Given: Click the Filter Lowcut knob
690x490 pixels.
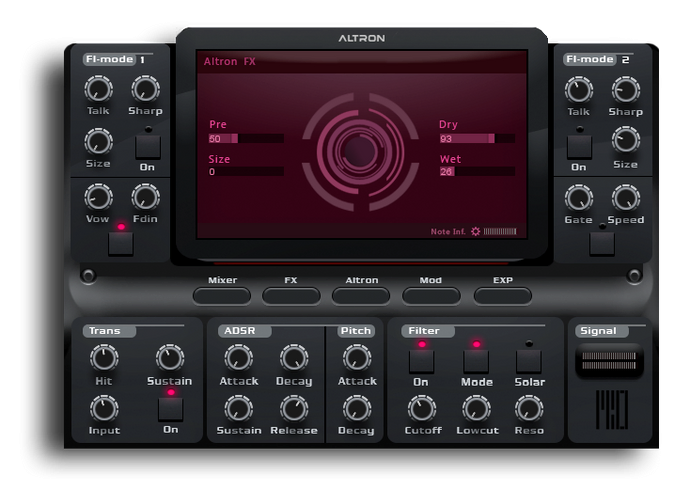Looking at the screenshot, I should (x=477, y=409).
